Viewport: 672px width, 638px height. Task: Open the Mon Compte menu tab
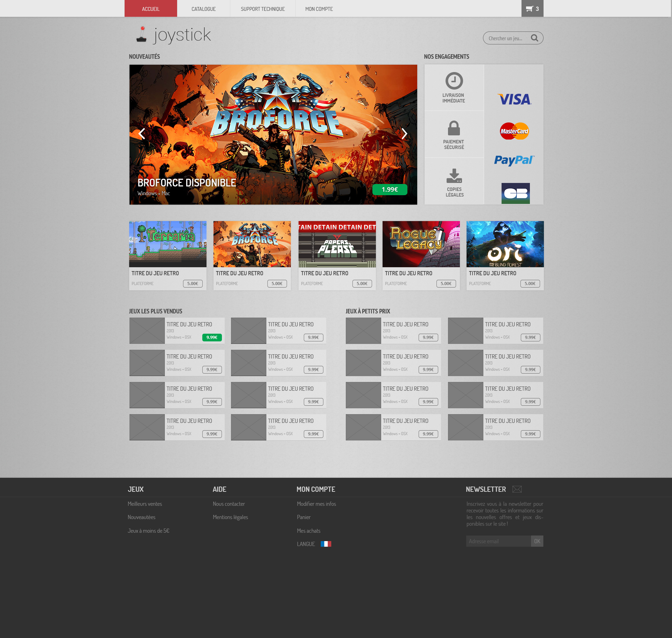319,9
